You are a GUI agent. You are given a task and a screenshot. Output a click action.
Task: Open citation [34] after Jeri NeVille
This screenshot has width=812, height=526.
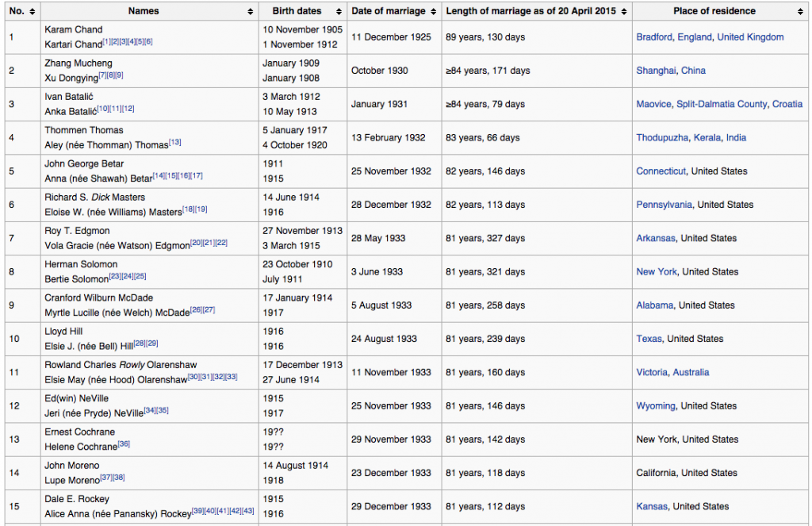coord(150,410)
